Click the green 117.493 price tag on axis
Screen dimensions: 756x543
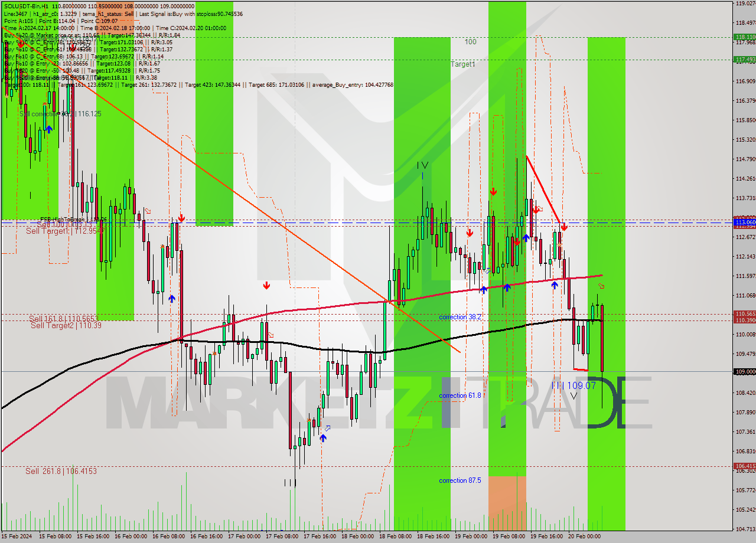(744, 59)
